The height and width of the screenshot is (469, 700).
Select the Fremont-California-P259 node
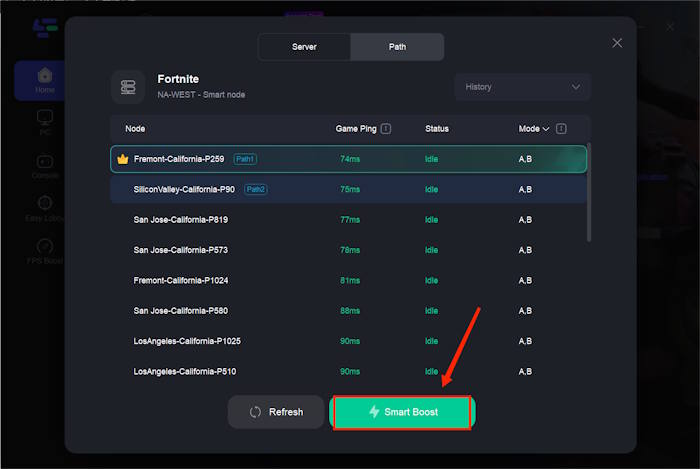coord(348,159)
